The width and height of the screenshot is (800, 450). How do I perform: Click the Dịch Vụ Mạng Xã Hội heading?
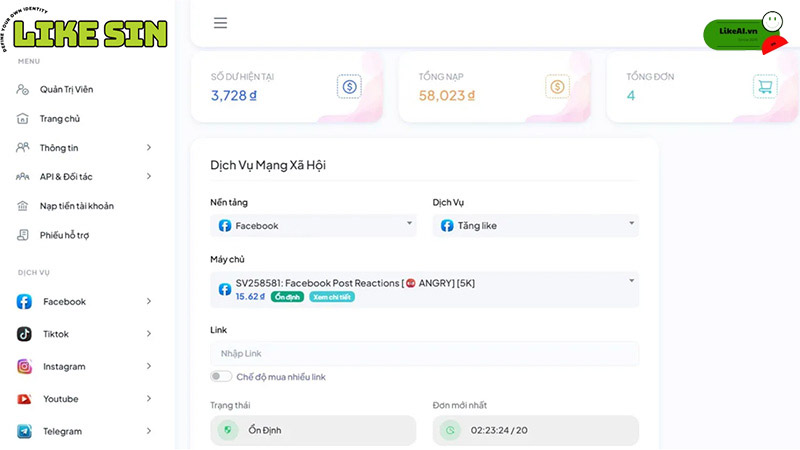point(268,165)
